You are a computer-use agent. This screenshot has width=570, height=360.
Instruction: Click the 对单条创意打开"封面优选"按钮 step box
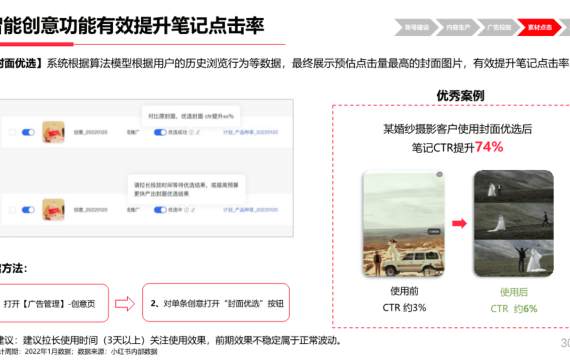click(216, 303)
